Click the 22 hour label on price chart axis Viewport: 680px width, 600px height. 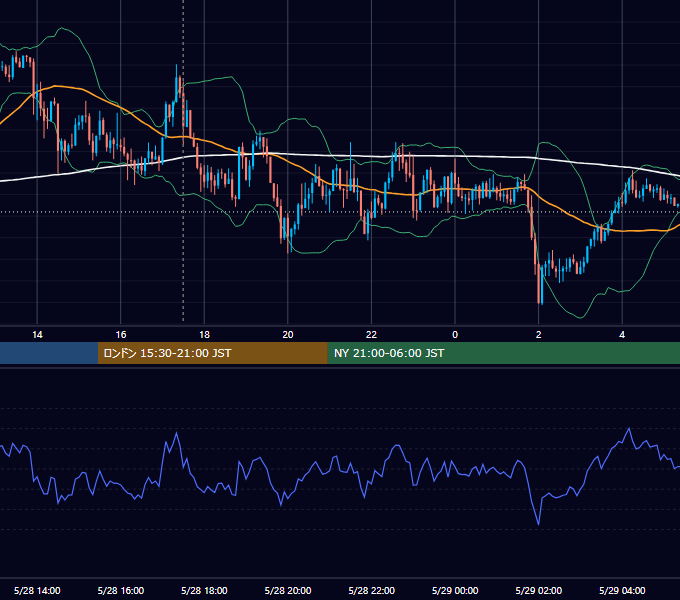(x=371, y=335)
